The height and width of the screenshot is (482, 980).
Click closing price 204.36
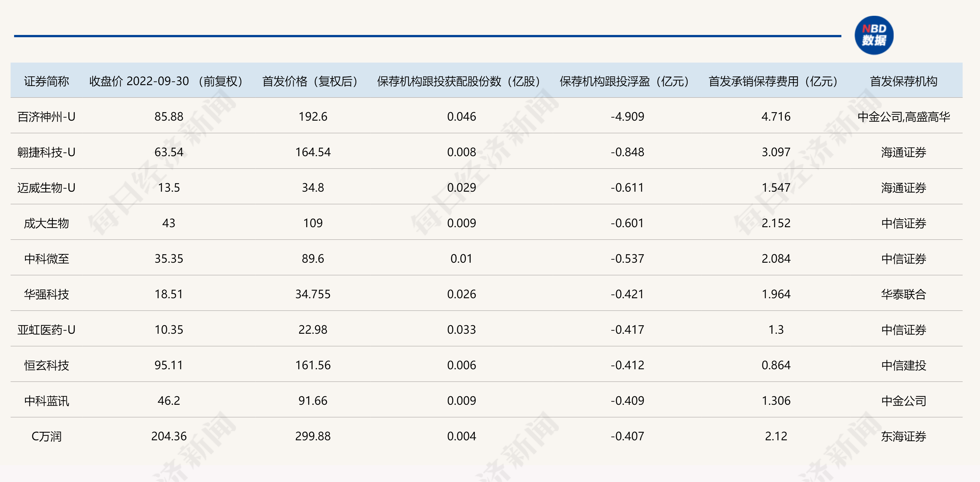point(168,436)
